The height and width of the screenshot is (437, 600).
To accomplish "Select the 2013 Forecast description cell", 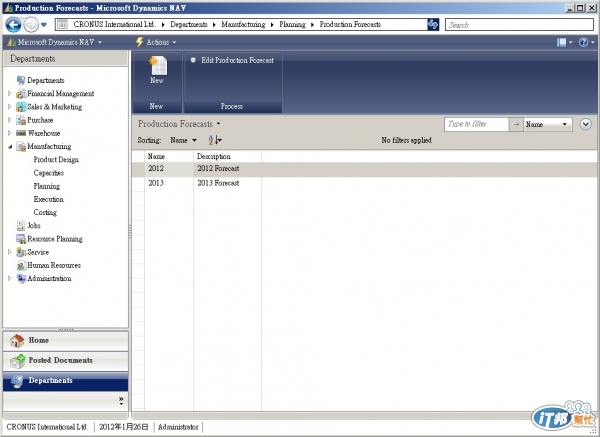I will coord(228,183).
